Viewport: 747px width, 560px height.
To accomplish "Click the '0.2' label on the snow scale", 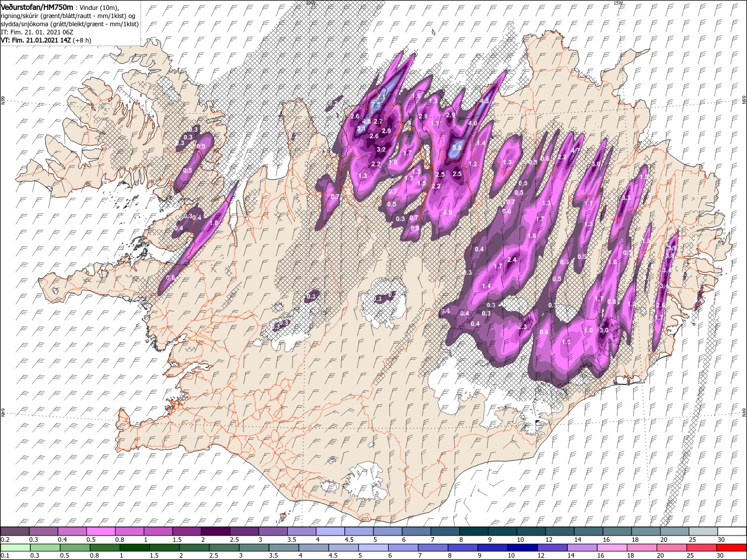I will [5, 540].
